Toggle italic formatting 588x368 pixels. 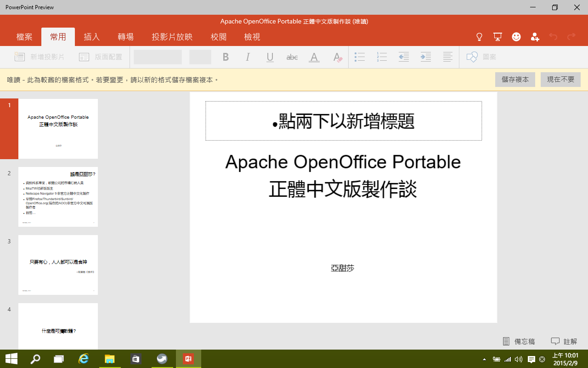[248, 57]
